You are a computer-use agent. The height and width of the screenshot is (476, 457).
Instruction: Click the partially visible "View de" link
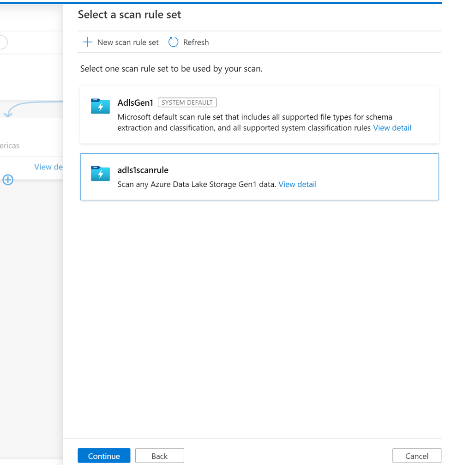click(48, 167)
